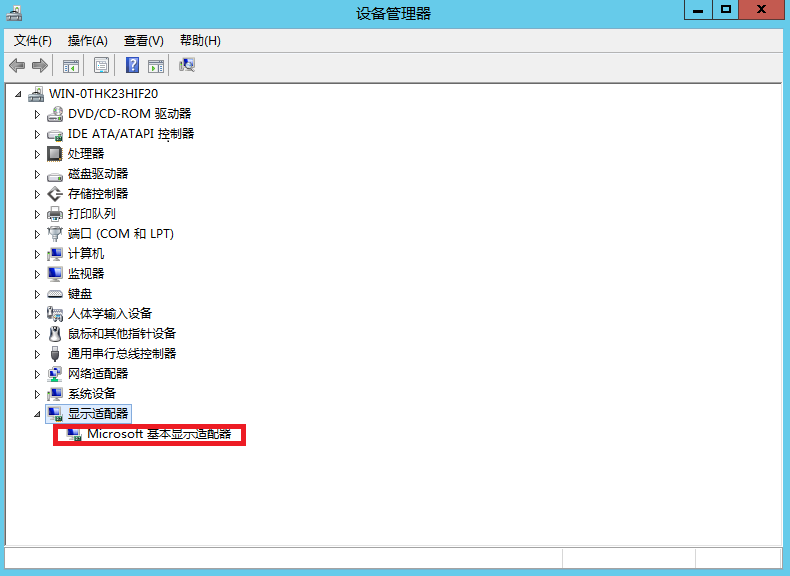Expand the 网络适配器 node arrow
Screen dimensions: 790x576
[x=37, y=374]
